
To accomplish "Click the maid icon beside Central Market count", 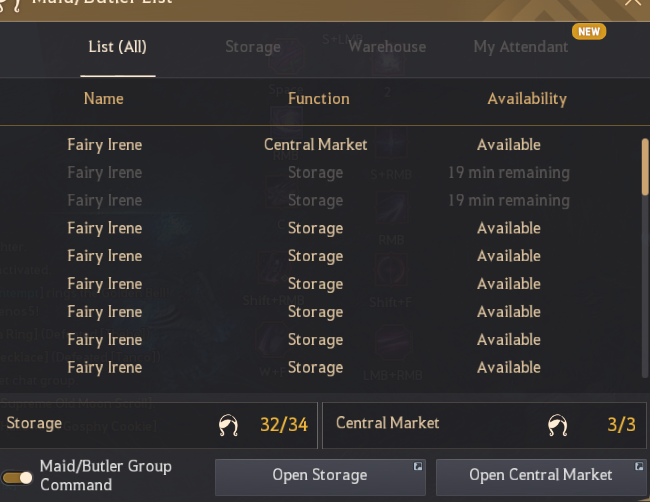I will tap(559, 425).
